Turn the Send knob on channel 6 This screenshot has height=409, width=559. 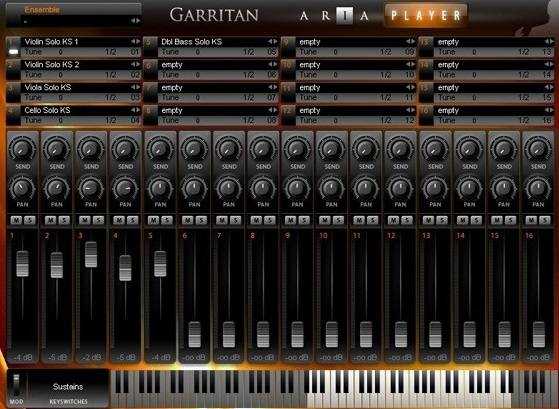(194, 149)
